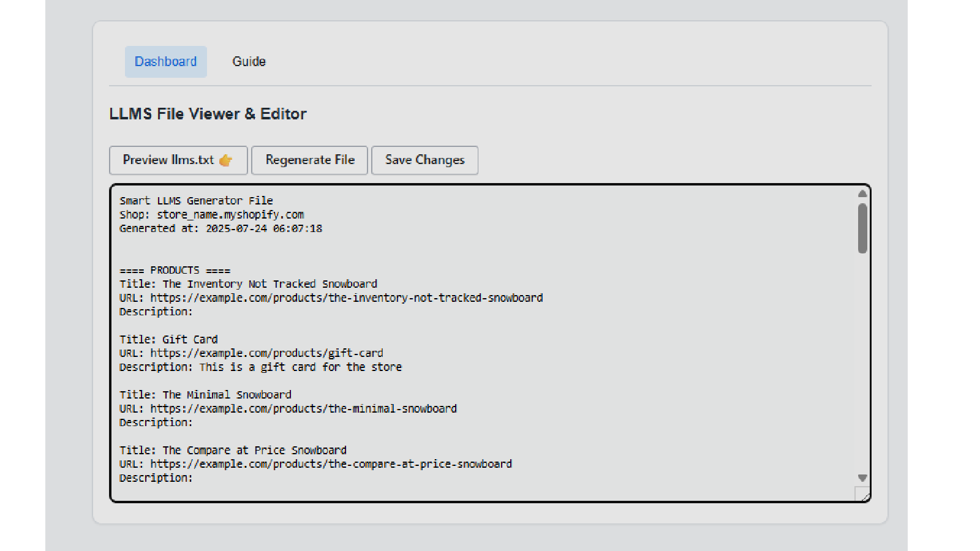
Task: Click the 'Shop: store_name.myshopify.com' line
Action: pos(211,215)
